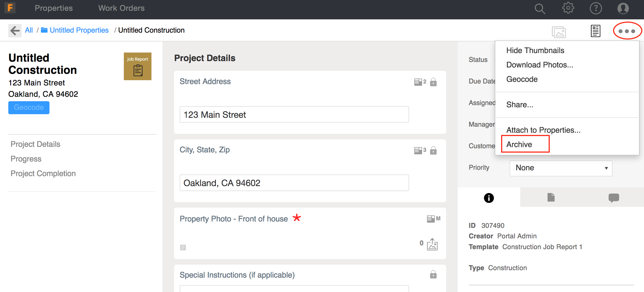644x292 pixels.
Task: Open the comments speech bubble tab
Action: (x=614, y=198)
